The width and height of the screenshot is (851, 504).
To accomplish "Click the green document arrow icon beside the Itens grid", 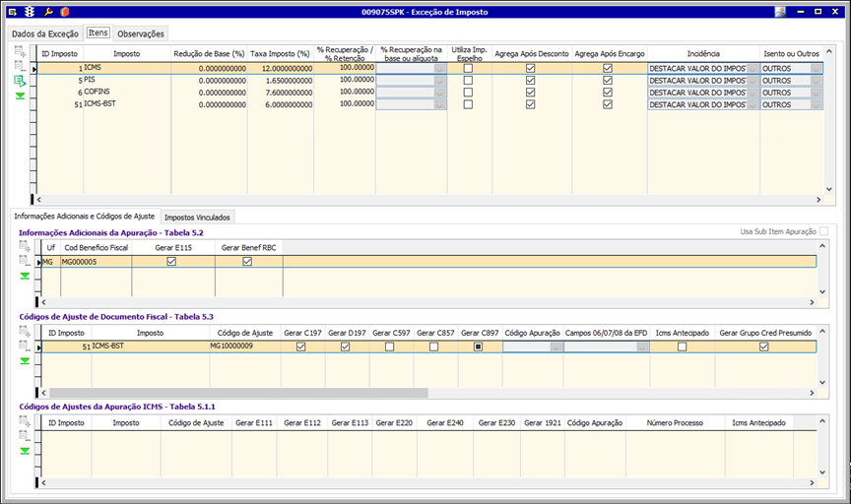I will [x=20, y=81].
